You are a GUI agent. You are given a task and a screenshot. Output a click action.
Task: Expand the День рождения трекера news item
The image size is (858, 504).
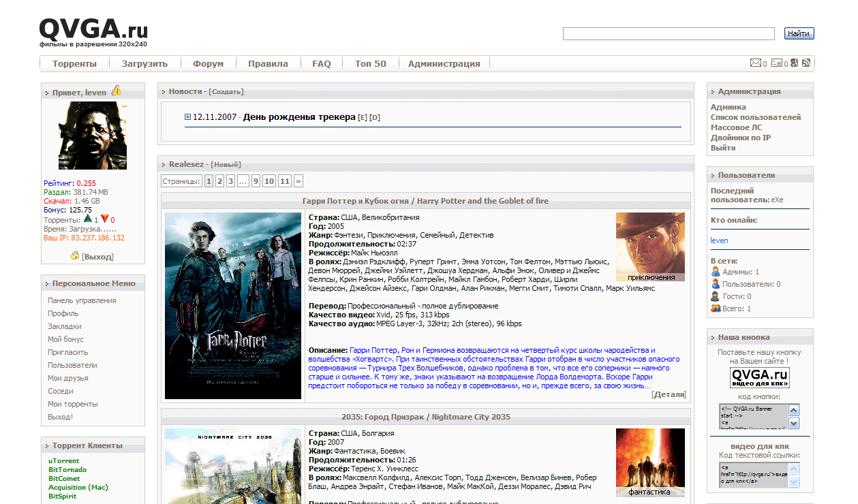coord(187,117)
